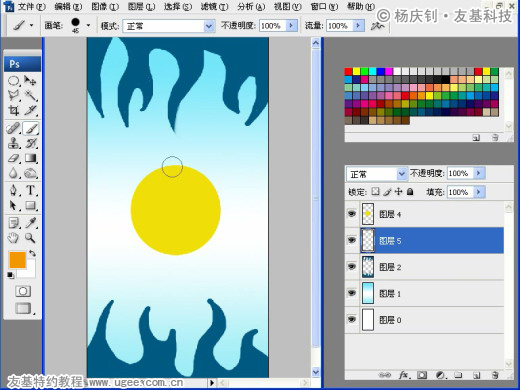Select the Polygonal Lasso tool
This screenshot has width=520, height=390.
(x=14, y=96)
